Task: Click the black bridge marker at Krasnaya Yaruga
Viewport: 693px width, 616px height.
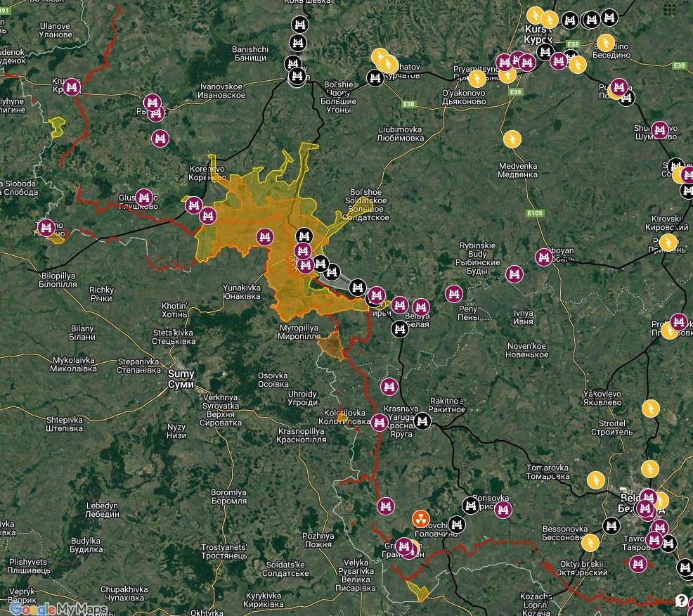Action: tap(422, 421)
